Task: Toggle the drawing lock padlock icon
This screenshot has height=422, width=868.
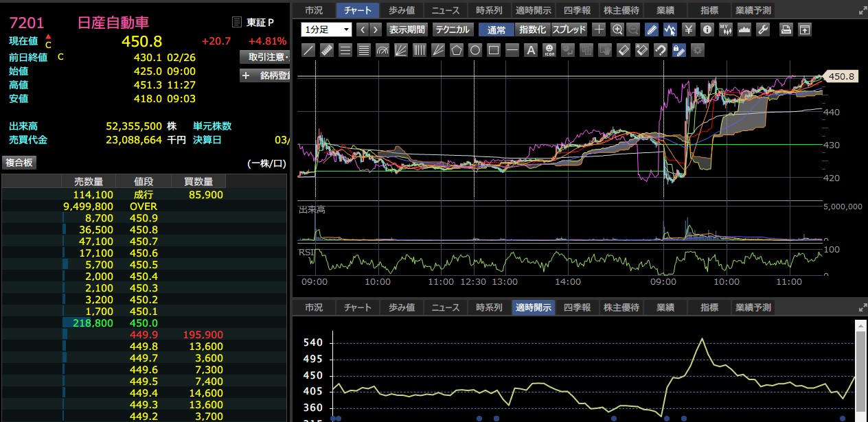Action: pyautogui.click(x=678, y=50)
